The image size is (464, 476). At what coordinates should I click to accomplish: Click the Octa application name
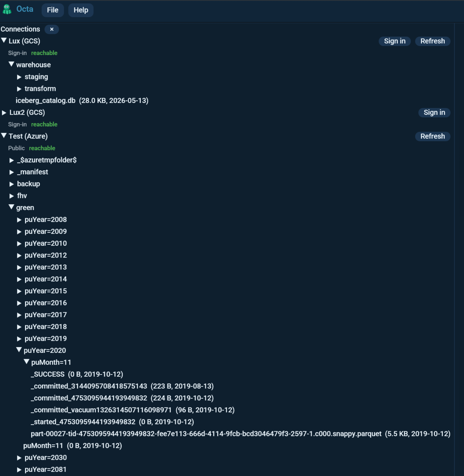pos(25,9)
